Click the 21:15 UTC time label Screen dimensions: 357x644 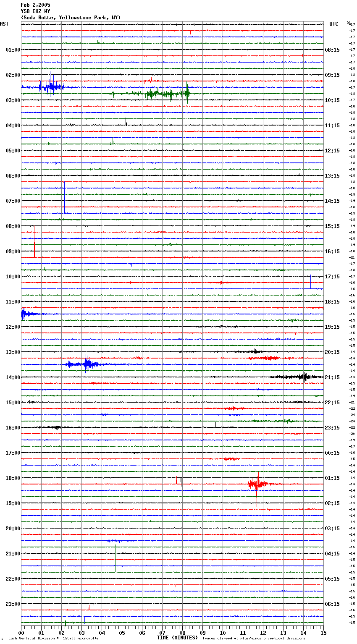332,377
